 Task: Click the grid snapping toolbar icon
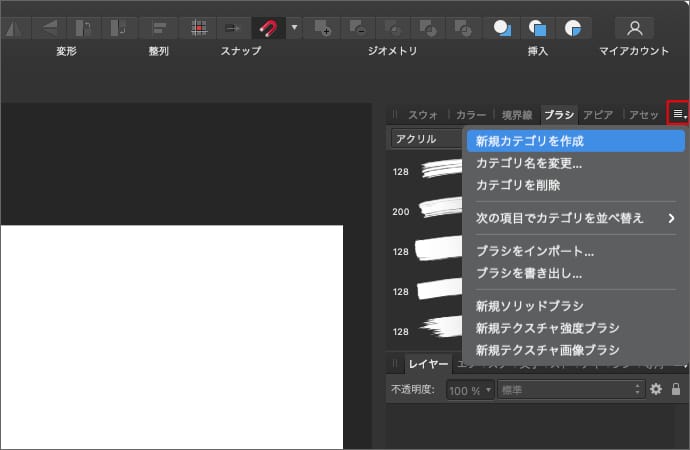(x=199, y=27)
